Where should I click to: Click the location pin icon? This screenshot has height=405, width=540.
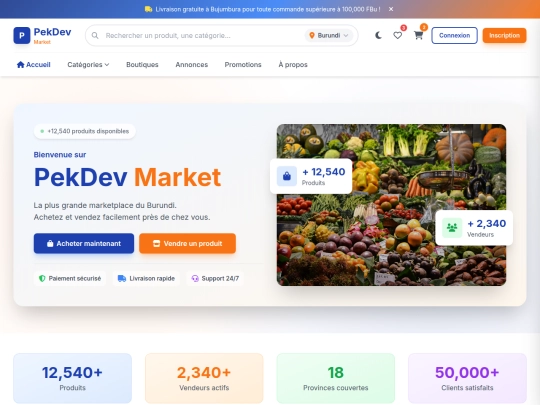tap(312, 35)
